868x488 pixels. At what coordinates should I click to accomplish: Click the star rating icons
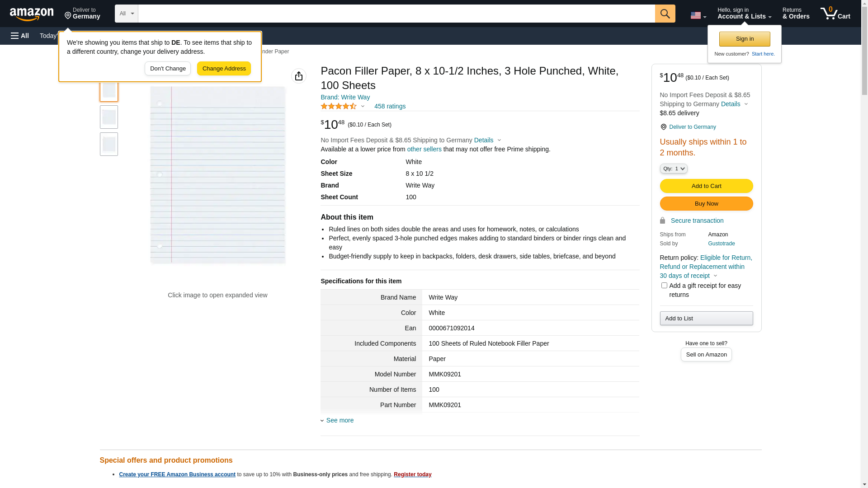[339, 106]
